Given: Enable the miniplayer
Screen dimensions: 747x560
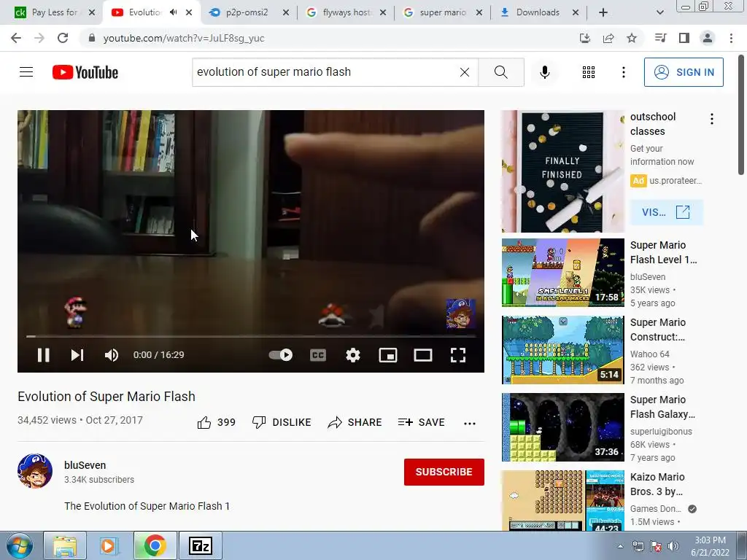Looking at the screenshot, I should 388,355.
